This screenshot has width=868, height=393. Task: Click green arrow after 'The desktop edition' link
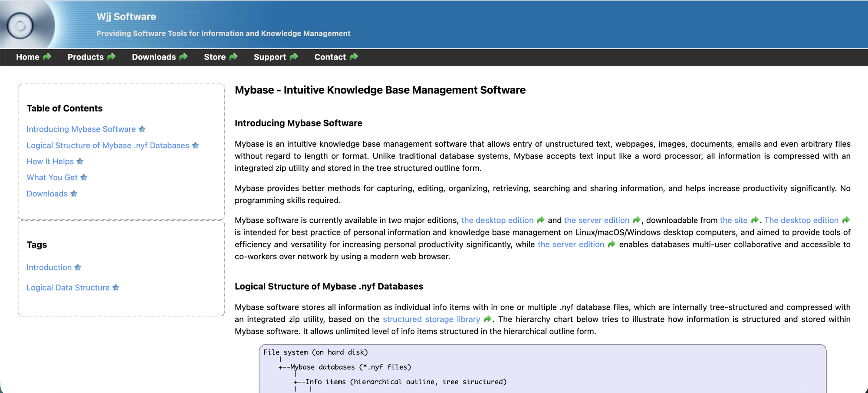pyautogui.click(x=846, y=220)
